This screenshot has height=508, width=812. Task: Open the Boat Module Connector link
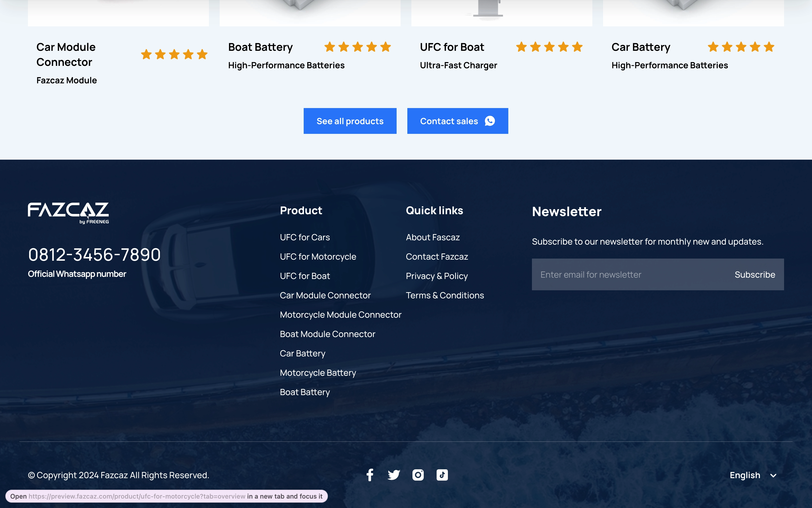[x=328, y=334]
